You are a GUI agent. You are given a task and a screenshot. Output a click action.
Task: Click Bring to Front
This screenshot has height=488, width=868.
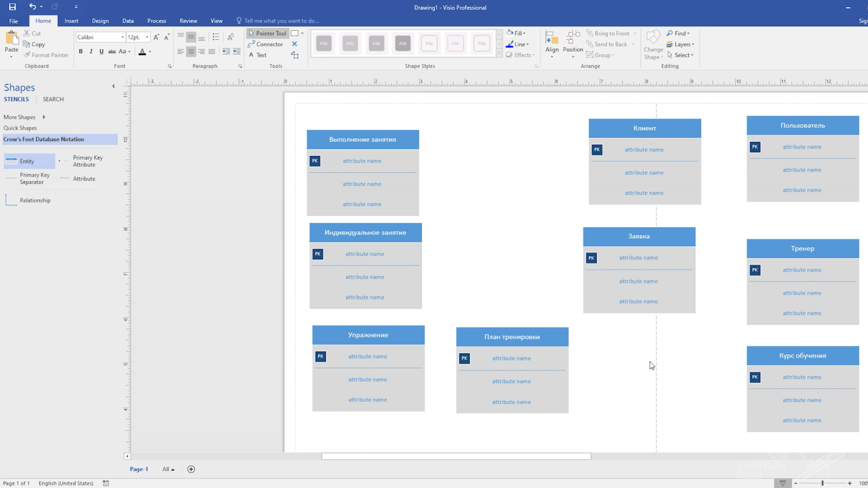(x=611, y=33)
